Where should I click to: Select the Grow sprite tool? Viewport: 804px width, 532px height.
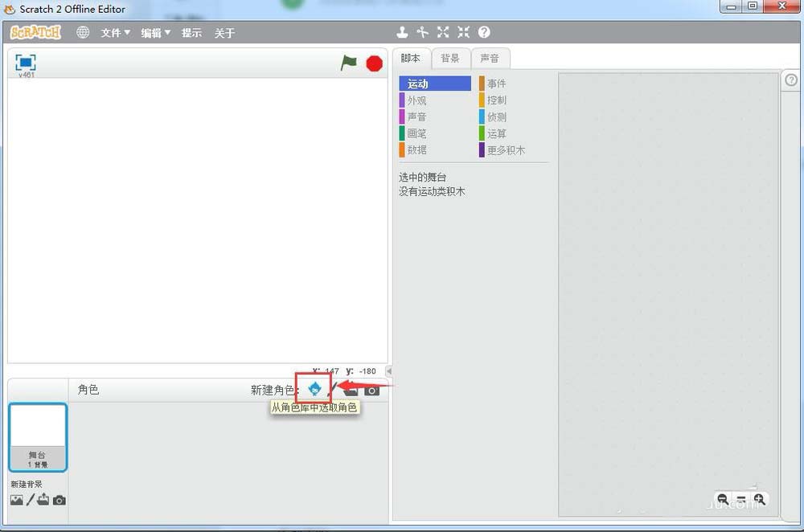pyautogui.click(x=443, y=32)
